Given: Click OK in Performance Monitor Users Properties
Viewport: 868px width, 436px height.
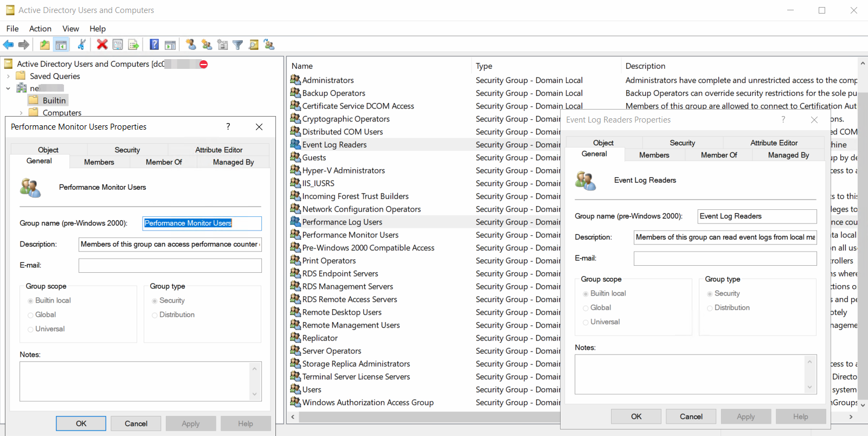Looking at the screenshot, I should (x=81, y=424).
